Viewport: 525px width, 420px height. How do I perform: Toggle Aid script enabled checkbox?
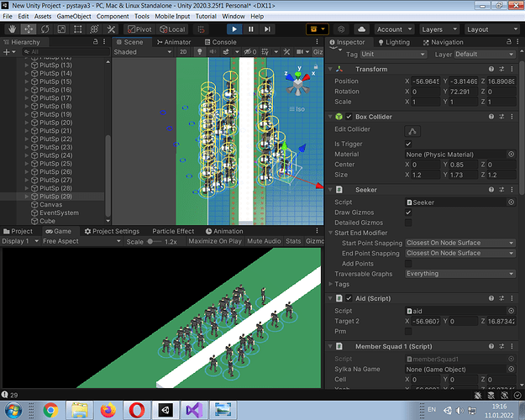349,298
